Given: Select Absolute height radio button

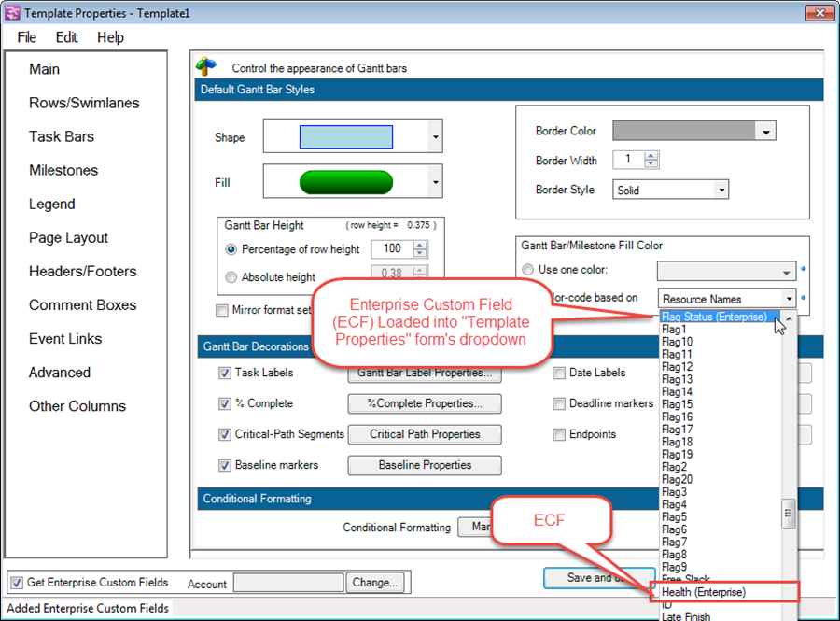Looking at the screenshot, I should click(231, 277).
